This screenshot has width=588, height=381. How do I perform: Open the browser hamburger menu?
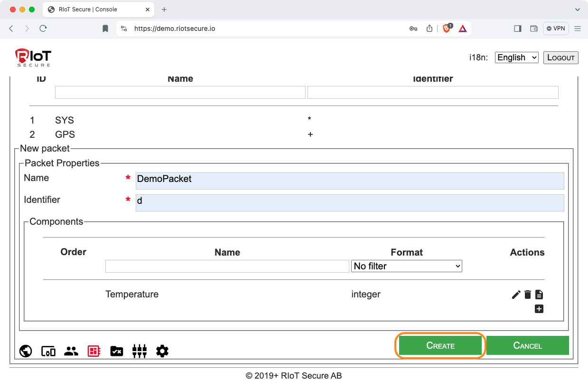[x=578, y=29]
